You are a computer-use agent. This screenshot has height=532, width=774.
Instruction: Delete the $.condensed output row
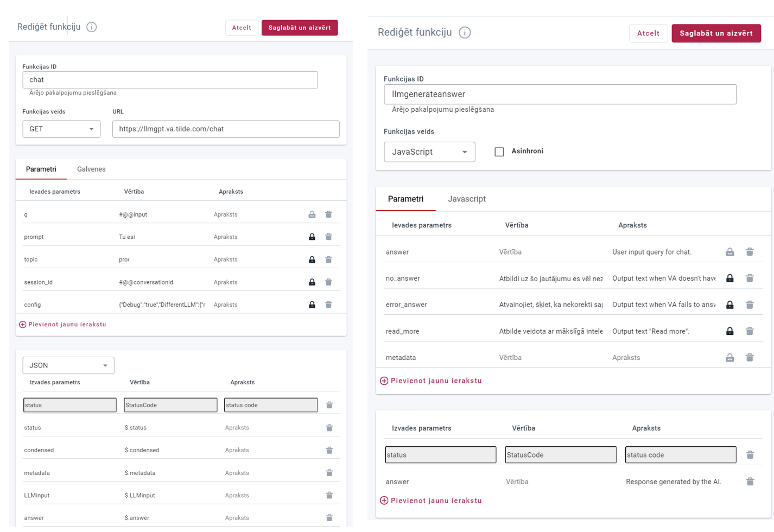[x=329, y=450]
